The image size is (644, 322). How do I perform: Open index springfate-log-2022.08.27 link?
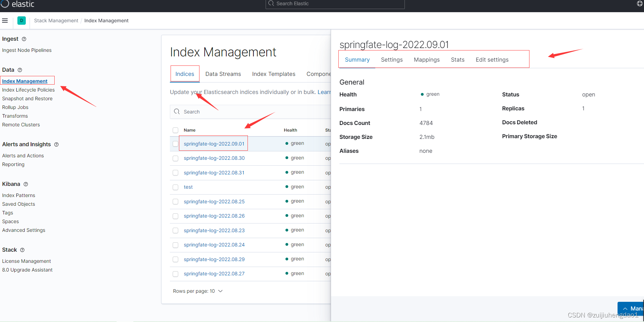[214, 274]
